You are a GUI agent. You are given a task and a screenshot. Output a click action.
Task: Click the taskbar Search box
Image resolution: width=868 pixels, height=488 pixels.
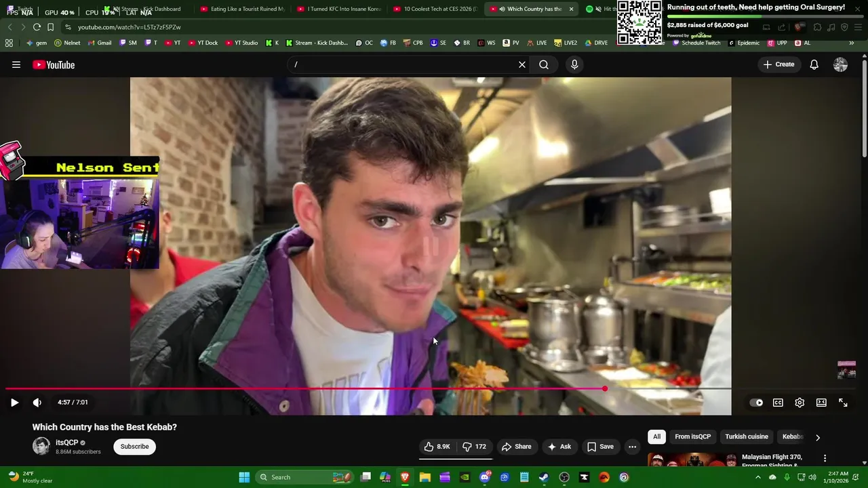(x=305, y=477)
